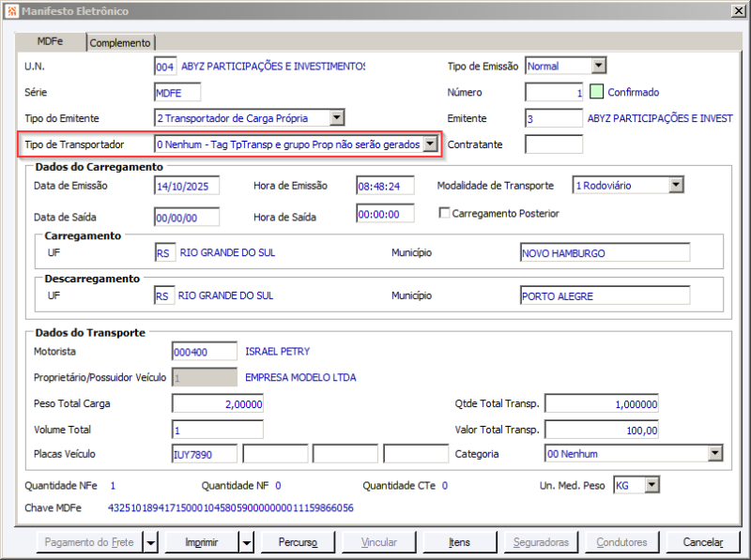Click the Descarregamento UF field

point(164,295)
